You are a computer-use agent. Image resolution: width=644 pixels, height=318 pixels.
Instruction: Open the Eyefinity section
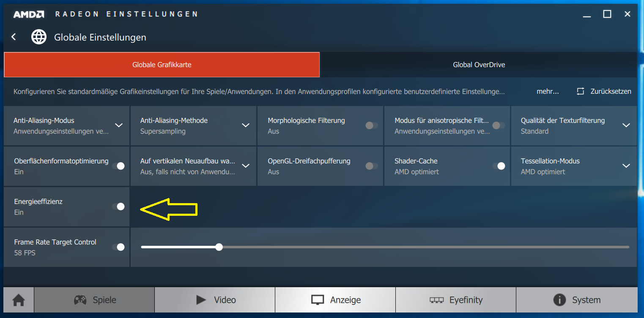[456, 300]
